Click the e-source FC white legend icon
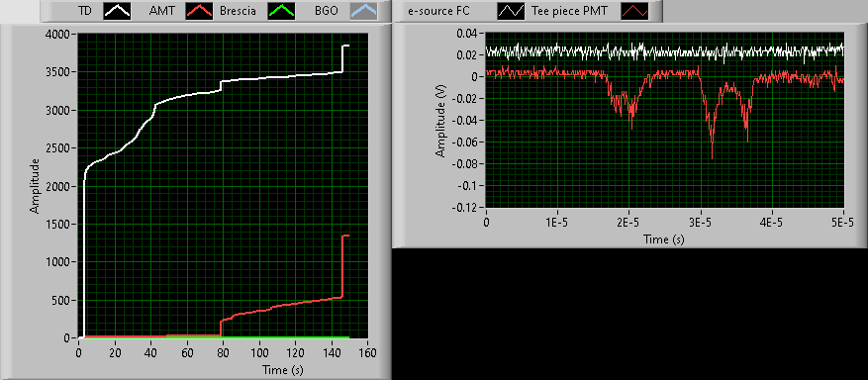The height and width of the screenshot is (380, 868). [x=510, y=11]
